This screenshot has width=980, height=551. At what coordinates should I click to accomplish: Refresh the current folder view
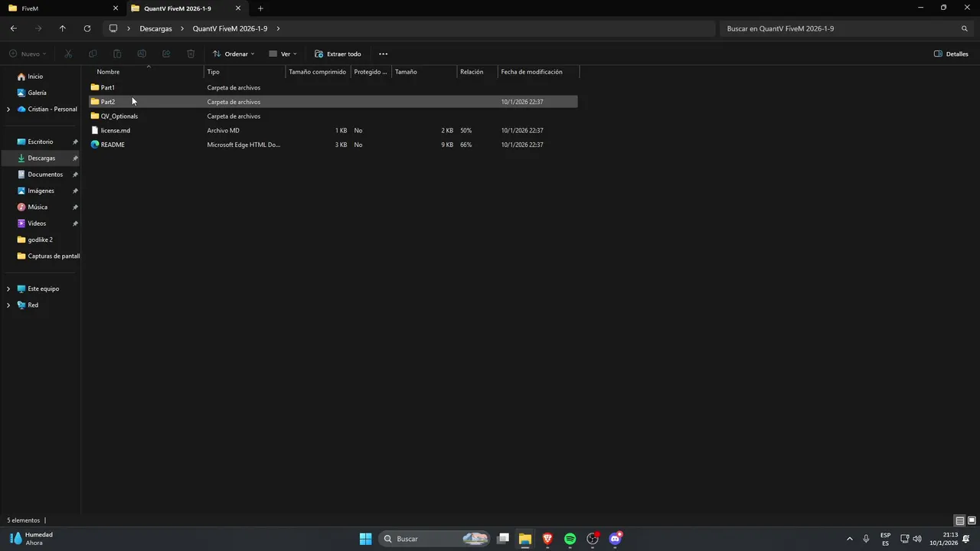tap(87, 28)
